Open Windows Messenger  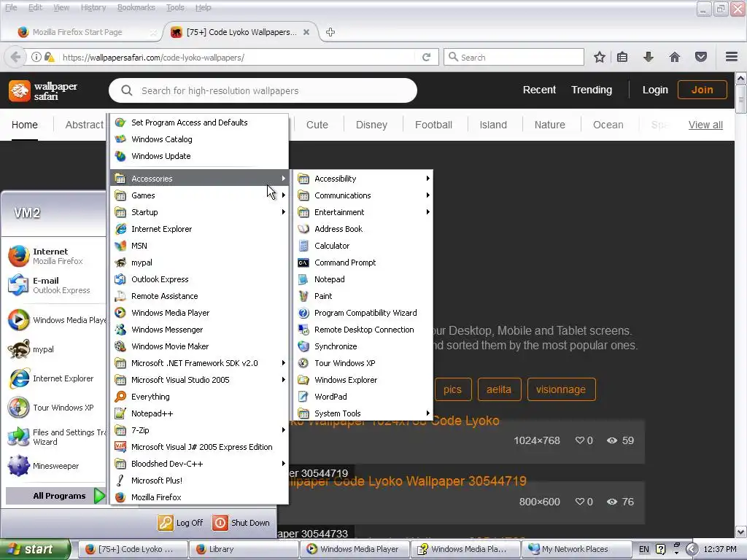(199, 330)
